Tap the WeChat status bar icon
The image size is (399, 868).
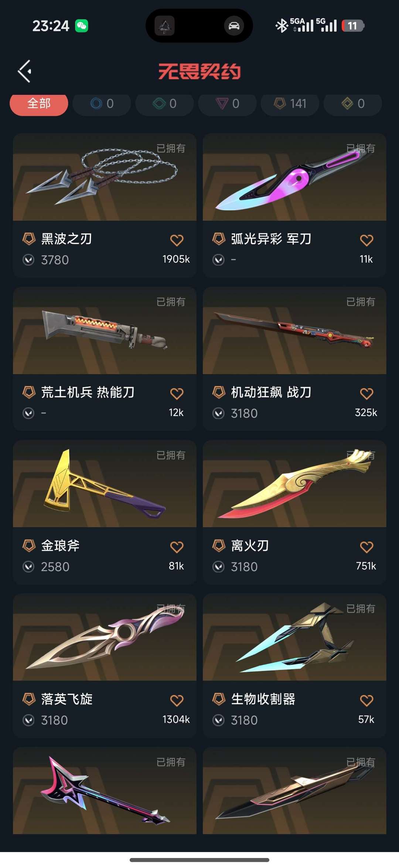[x=82, y=26]
